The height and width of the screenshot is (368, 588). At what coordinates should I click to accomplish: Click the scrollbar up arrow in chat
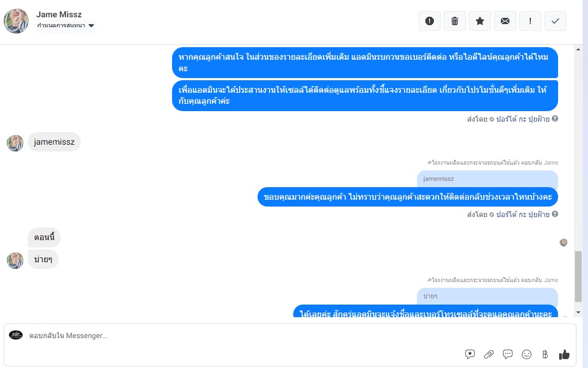click(578, 49)
